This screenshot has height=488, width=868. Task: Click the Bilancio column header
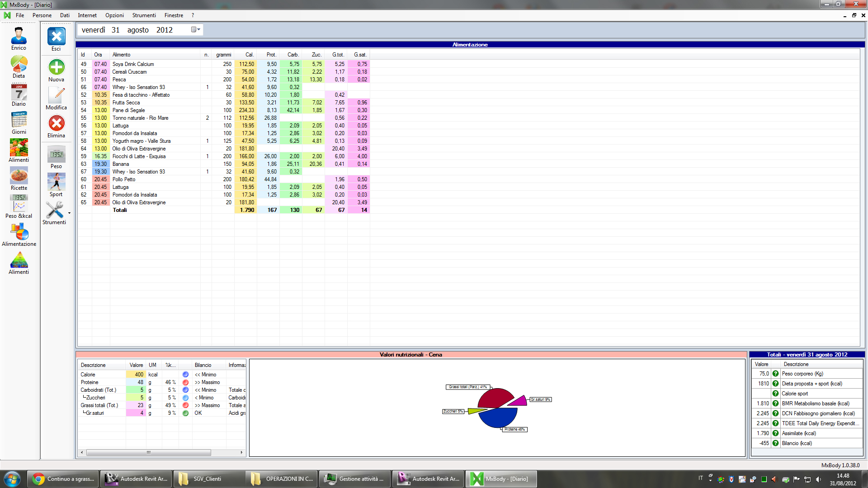click(209, 365)
